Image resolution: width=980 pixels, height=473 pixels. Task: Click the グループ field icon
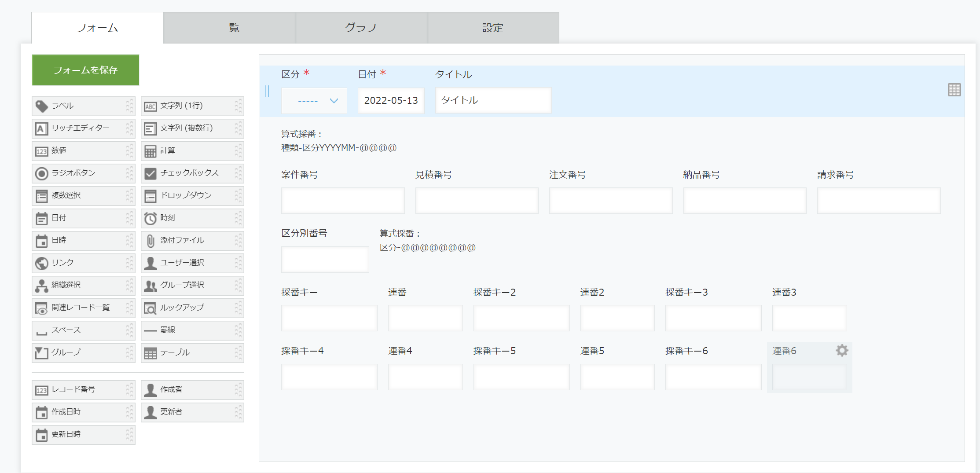point(41,353)
